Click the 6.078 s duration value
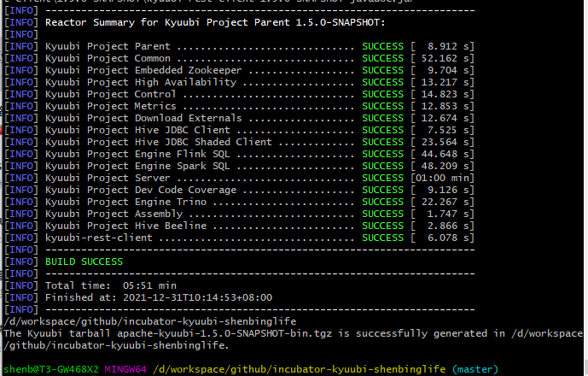Screen dimensions: 588x376 (x=449, y=238)
